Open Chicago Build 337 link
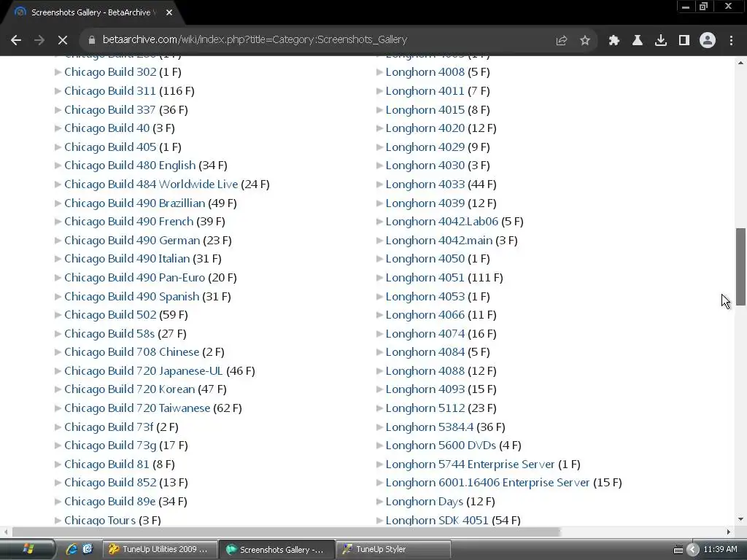Screen dimensions: 747x560 point(110,110)
